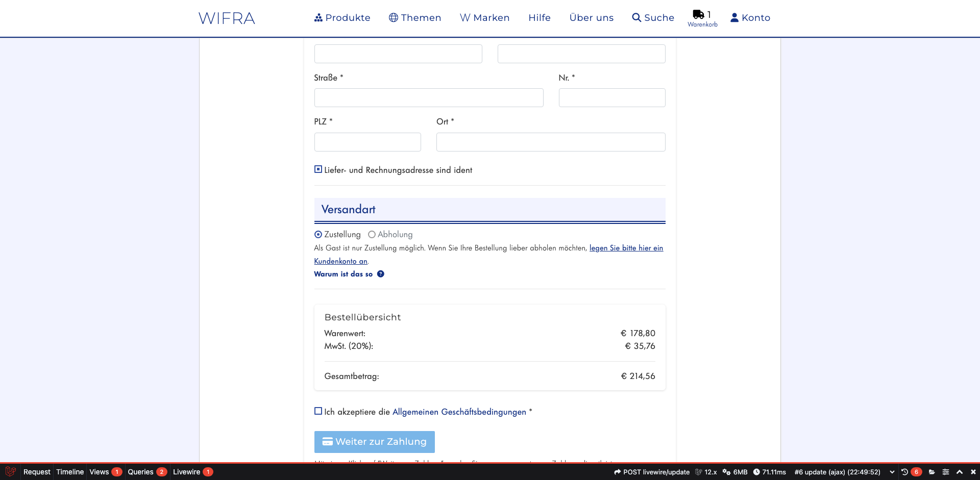Open the request selector dropdown in the debugbar

892,472
